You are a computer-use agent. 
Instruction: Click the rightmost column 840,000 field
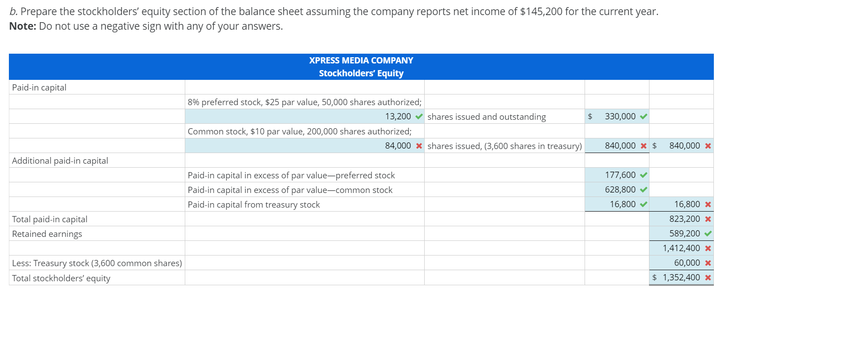coord(681,146)
